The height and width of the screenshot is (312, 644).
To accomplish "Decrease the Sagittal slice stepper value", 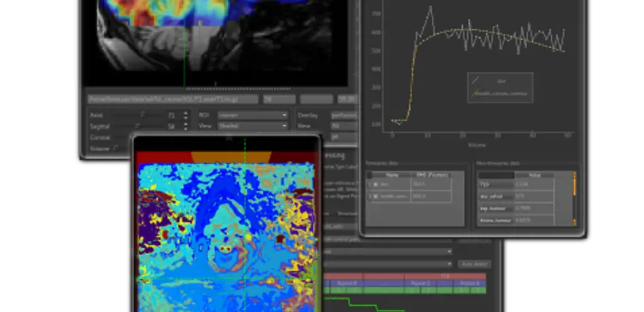I will [186, 129].
